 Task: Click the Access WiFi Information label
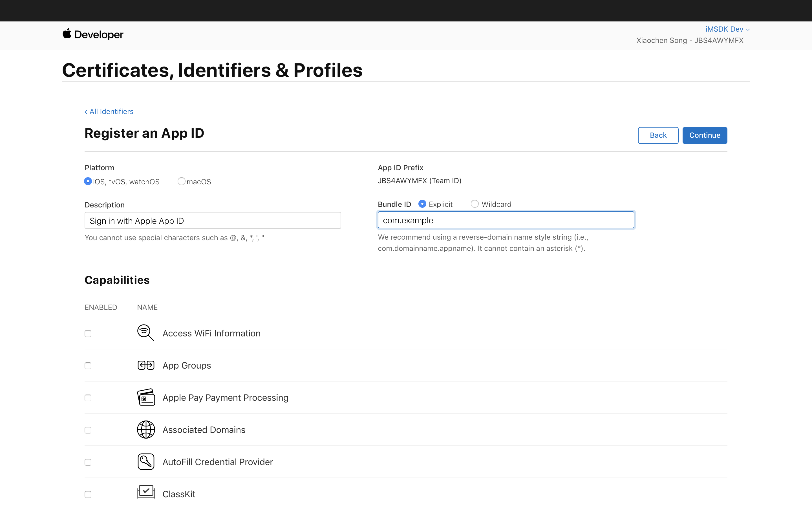[211, 333]
